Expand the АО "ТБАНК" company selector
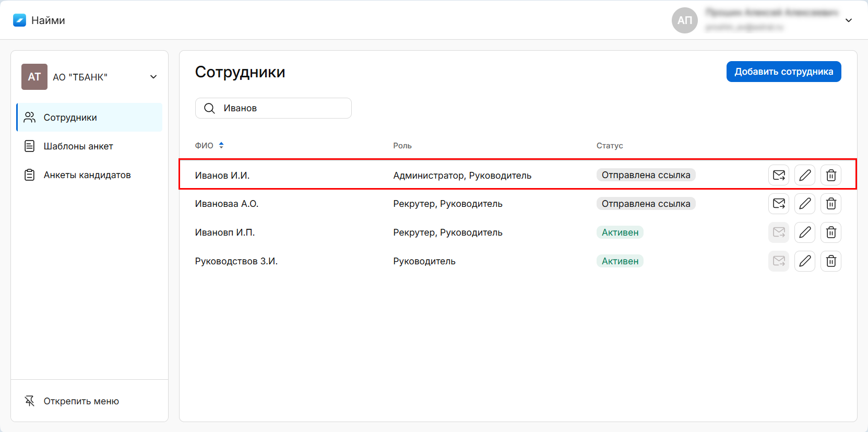Screen dimensions: 868x432 153,77
